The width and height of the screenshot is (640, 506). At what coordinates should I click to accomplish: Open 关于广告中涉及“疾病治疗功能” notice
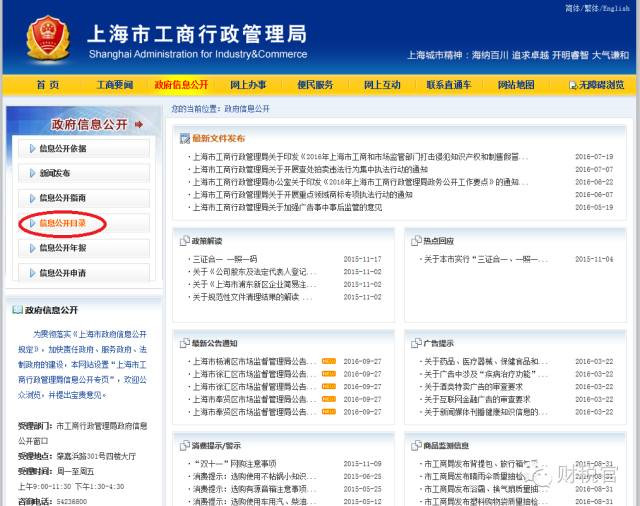486,374
